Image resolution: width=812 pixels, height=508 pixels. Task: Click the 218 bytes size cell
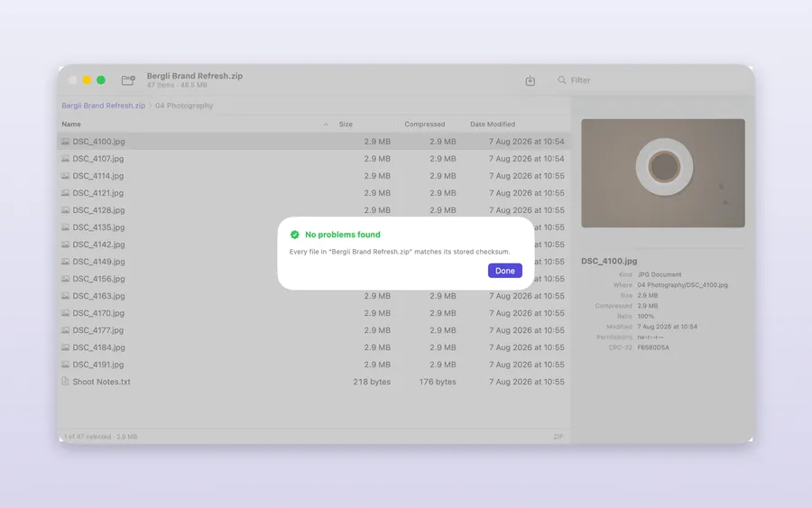click(x=372, y=382)
